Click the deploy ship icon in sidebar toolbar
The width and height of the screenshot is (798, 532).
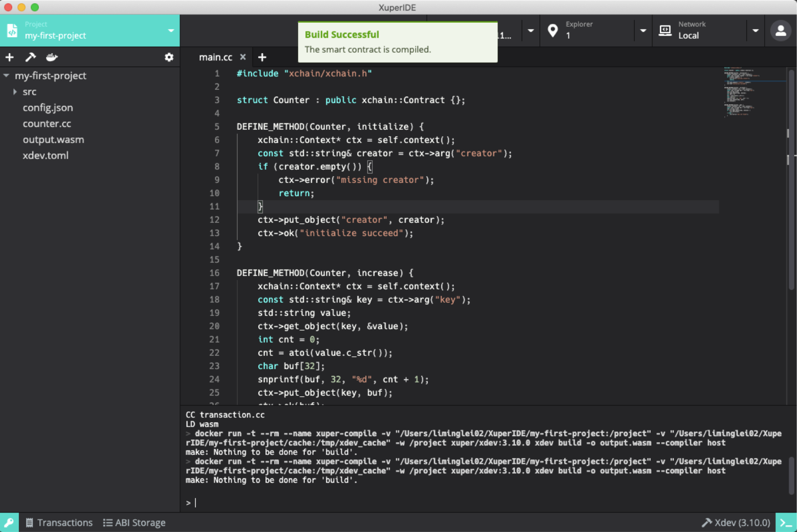click(x=52, y=57)
